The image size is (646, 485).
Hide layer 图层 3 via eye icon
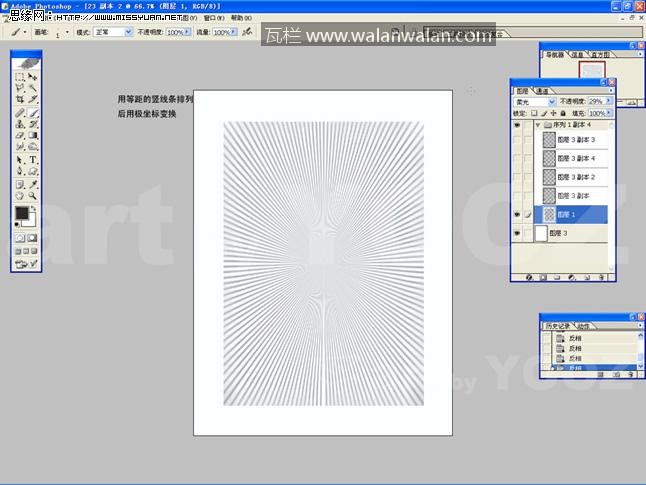[x=516, y=233]
